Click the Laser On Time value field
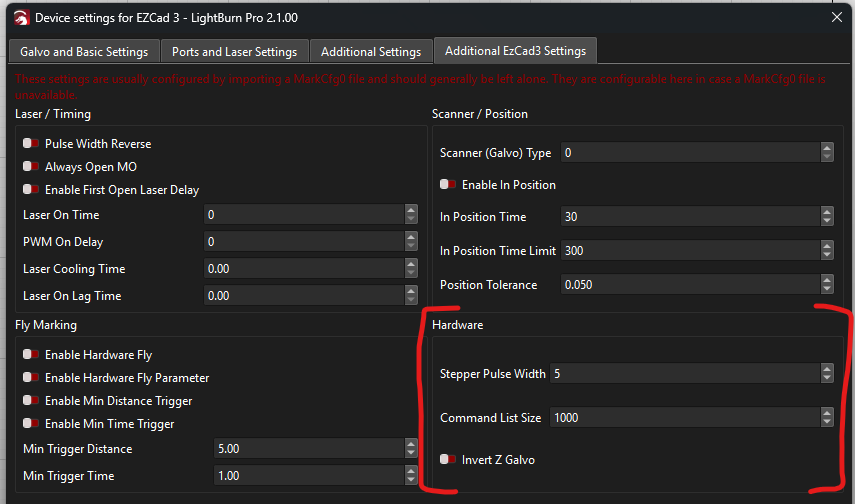 304,214
